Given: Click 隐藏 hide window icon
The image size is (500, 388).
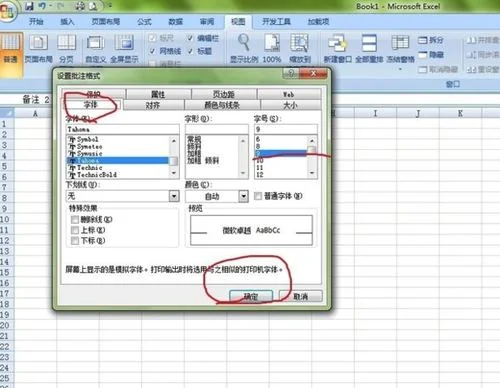Looking at the screenshot, I should tap(431, 55).
